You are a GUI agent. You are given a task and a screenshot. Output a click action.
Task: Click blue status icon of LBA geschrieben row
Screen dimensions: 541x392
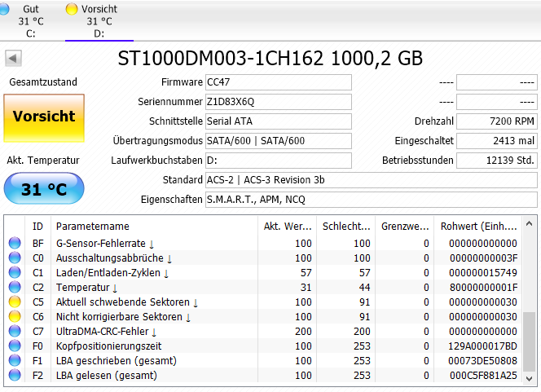click(15, 360)
